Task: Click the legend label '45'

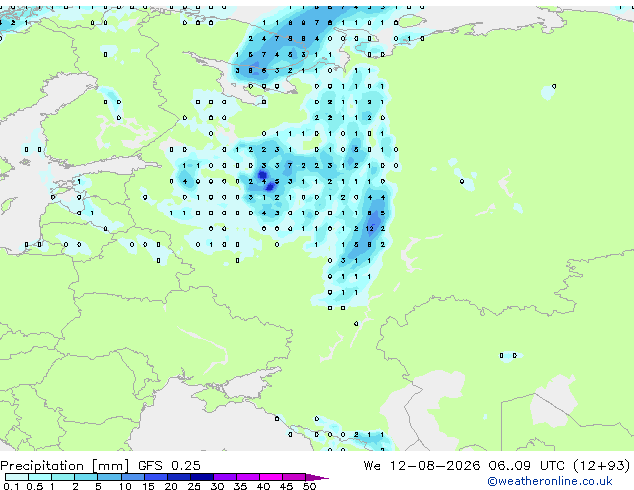Action: click(286, 486)
